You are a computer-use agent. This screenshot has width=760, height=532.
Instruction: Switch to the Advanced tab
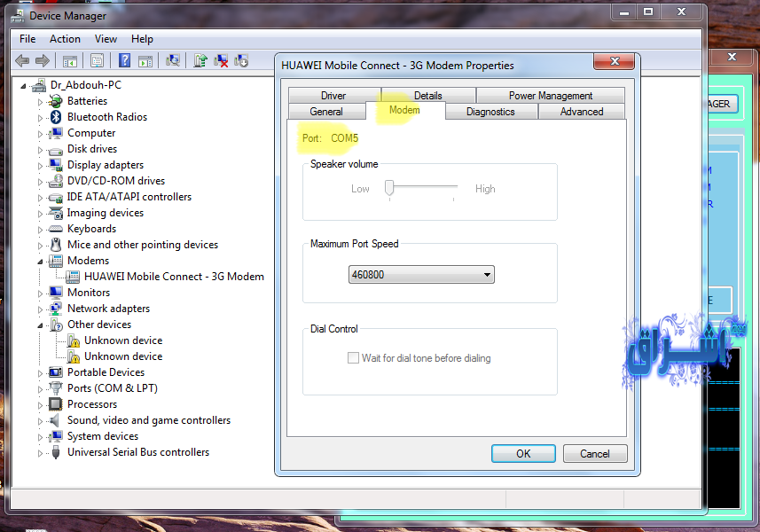coord(582,112)
